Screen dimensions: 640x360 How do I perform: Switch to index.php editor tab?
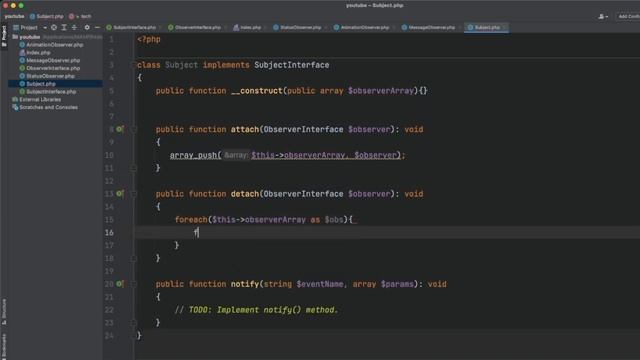click(250, 27)
